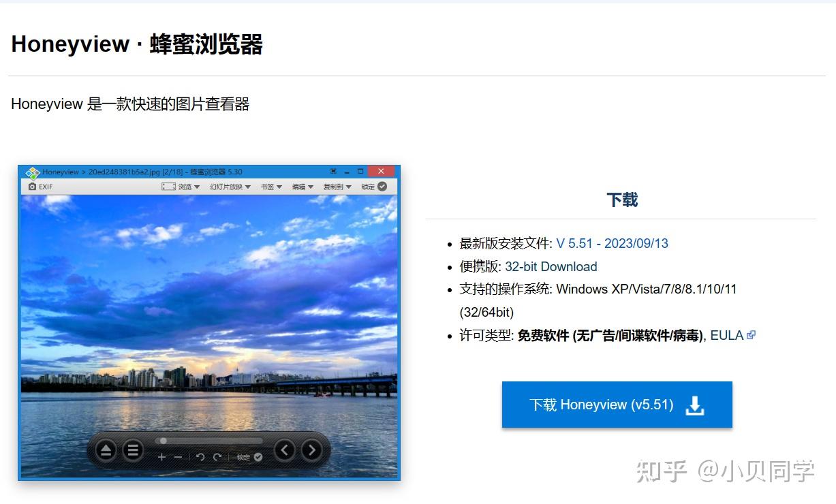The image size is (836, 504).
Task: Click the Honeyview app logo in title bar
Action: 33,172
